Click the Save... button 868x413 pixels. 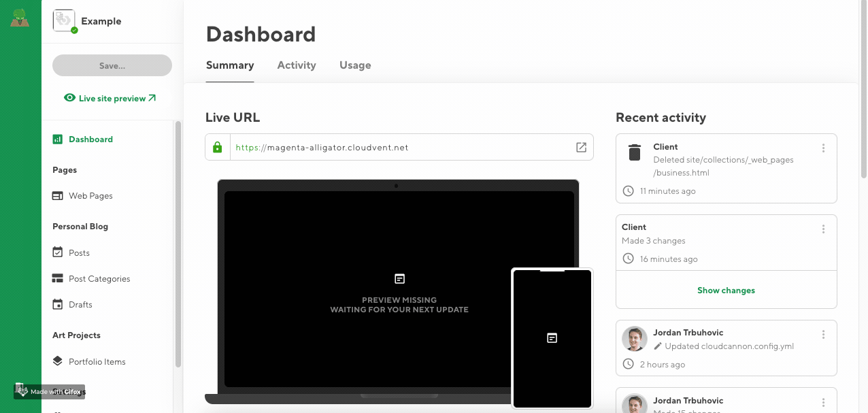[112, 65]
